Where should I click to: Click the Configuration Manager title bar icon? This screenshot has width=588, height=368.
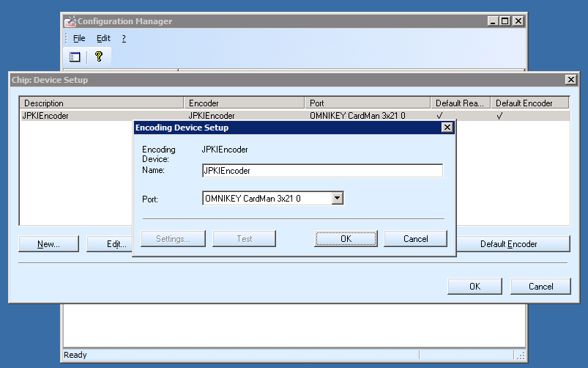(70, 21)
